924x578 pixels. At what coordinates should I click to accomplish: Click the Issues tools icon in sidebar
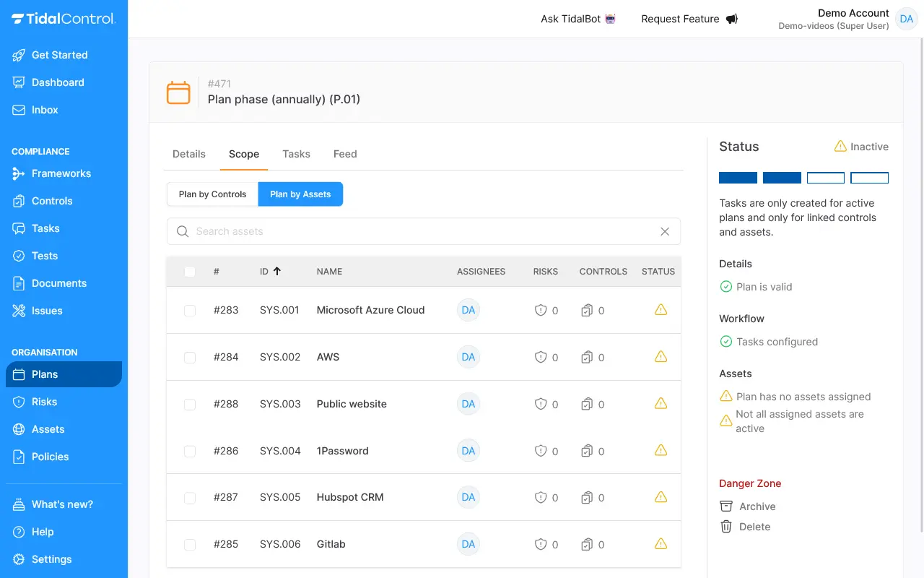click(x=19, y=311)
